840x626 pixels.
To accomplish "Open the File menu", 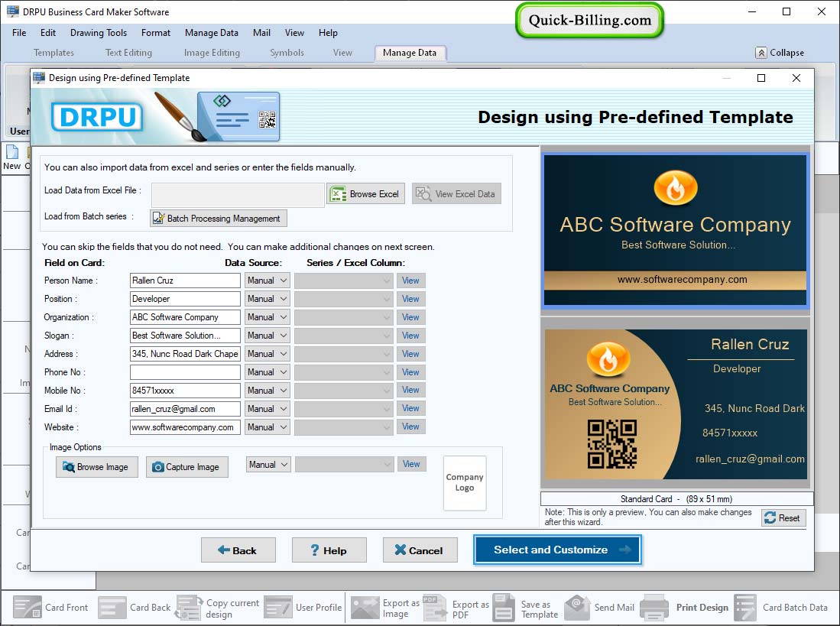I will pos(19,33).
